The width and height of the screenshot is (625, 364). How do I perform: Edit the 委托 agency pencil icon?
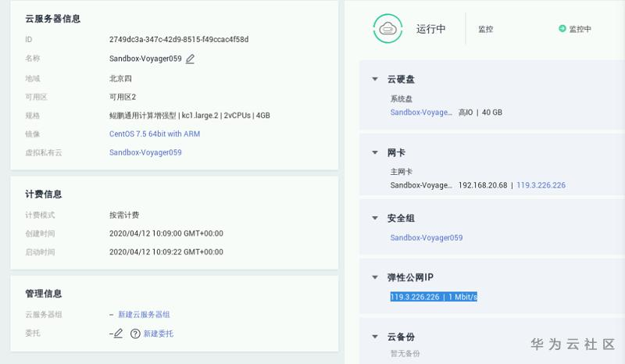[x=118, y=334]
